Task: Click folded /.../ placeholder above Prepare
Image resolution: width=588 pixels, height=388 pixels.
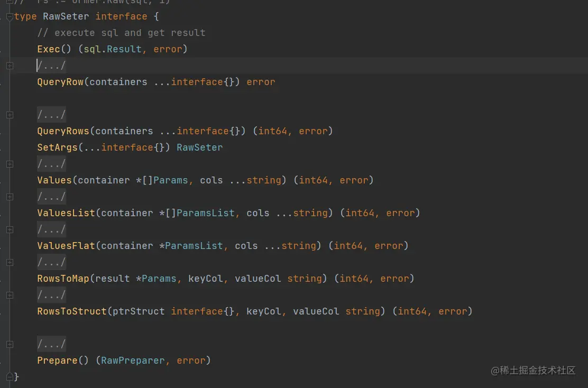Action: tap(51, 345)
